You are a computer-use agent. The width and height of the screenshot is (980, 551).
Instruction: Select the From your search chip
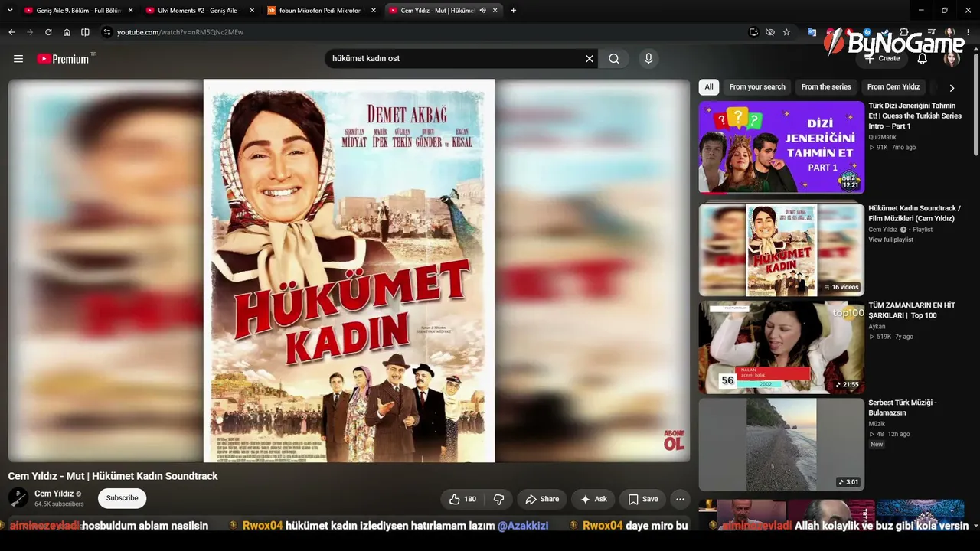pyautogui.click(x=757, y=87)
